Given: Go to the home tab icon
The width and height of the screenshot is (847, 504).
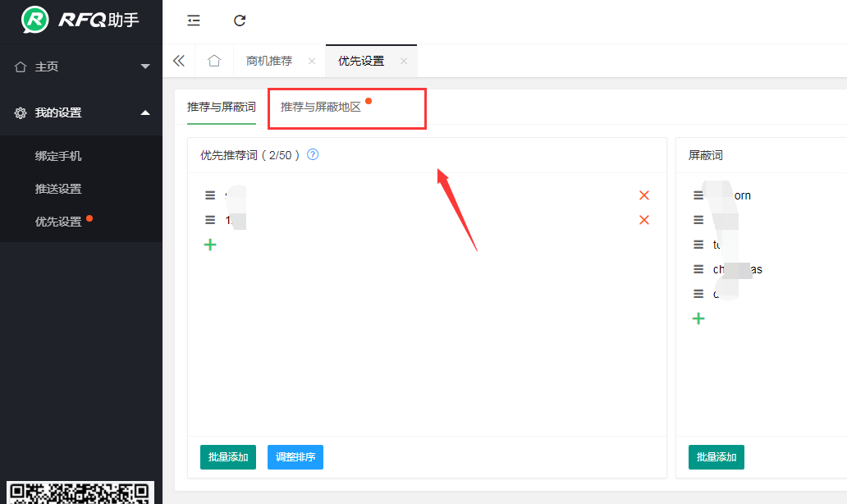Looking at the screenshot, I should pos(214,61).
